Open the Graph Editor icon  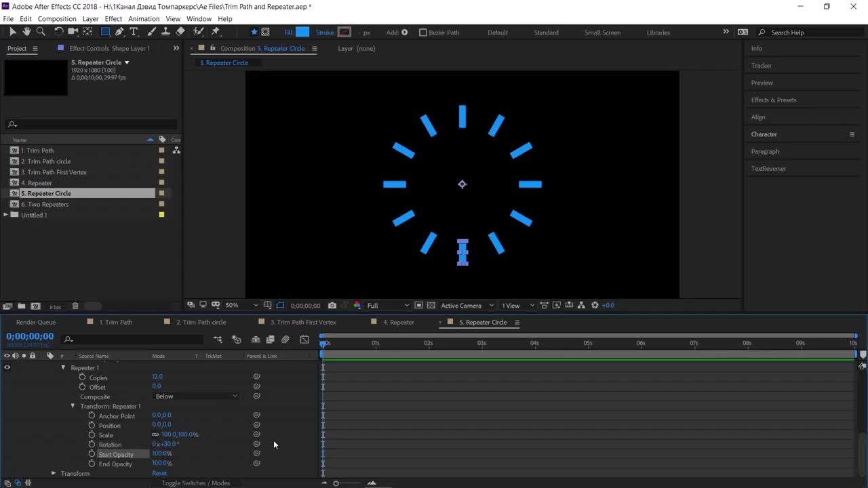(x=304, y=339)
